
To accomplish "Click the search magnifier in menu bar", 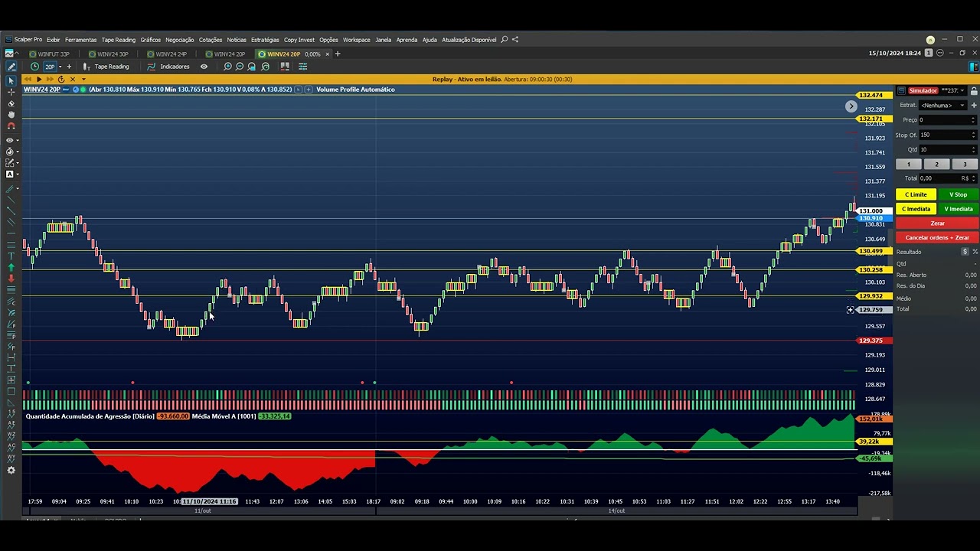I will coord(504,39).
